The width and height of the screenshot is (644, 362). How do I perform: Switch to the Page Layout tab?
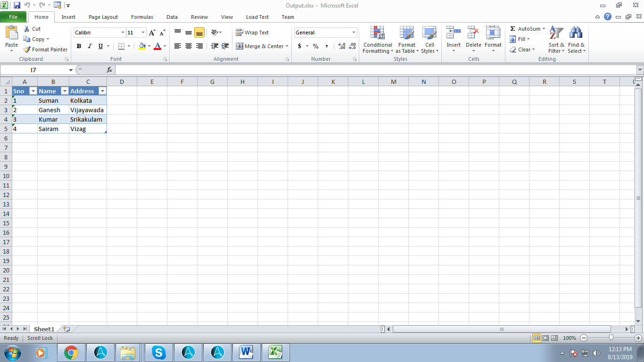[103, 17]
